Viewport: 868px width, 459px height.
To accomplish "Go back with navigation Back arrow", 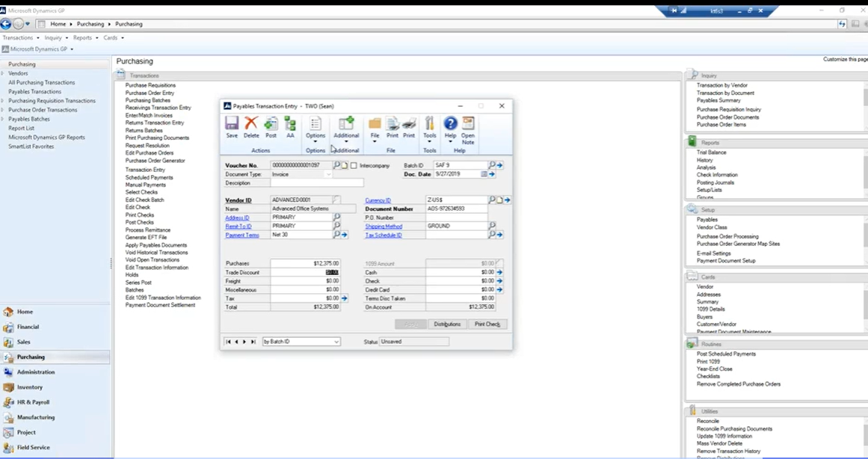I will 5,24.
